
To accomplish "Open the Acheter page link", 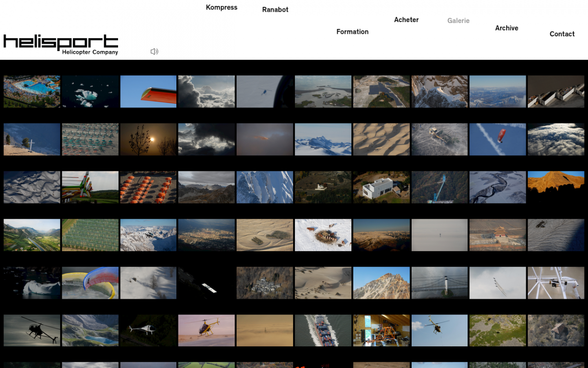I will pyautogui.click(x=406, y=20).
